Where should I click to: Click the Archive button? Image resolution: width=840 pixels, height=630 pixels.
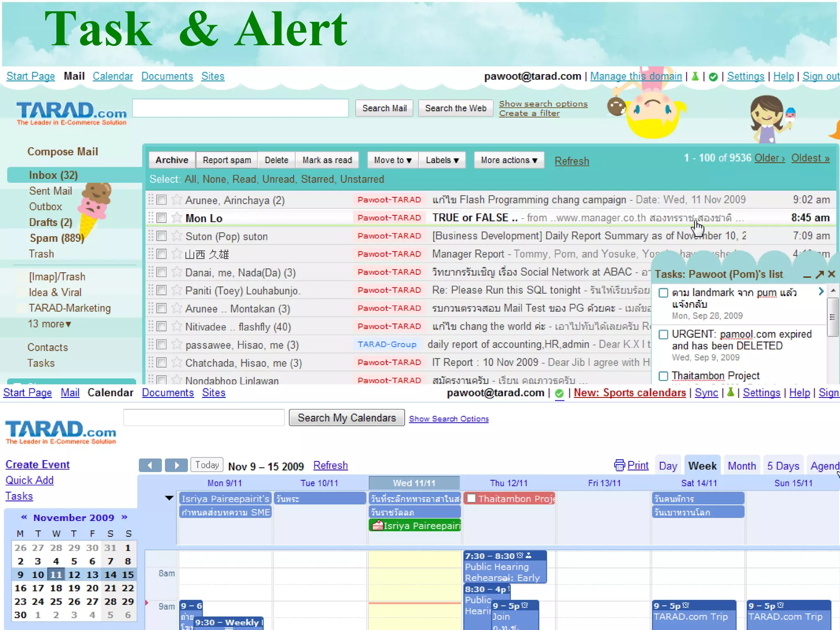172,160
